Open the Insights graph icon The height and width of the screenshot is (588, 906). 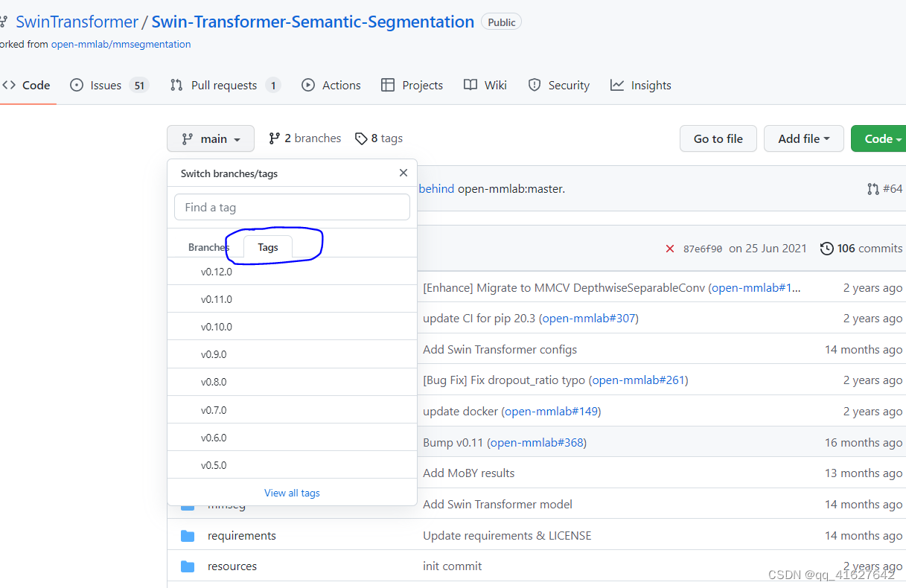pos(616,85)
